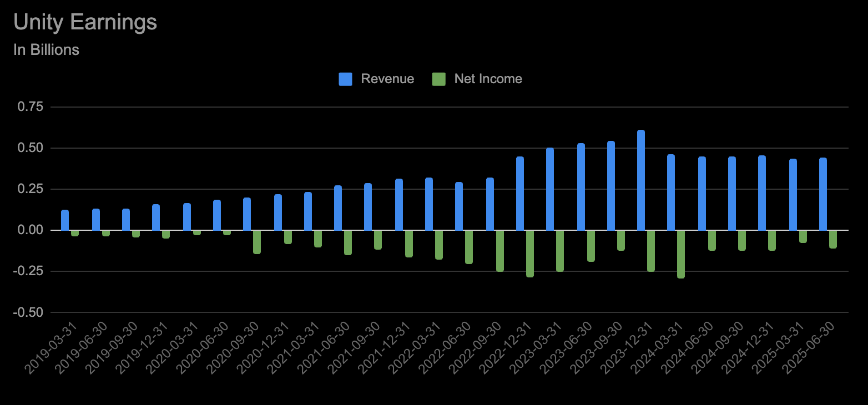Viewport: 868px width, 405px height.
Task: Hide Revenue by clicking its legend label
Action: pyautogui.click(x=387, y=79)
